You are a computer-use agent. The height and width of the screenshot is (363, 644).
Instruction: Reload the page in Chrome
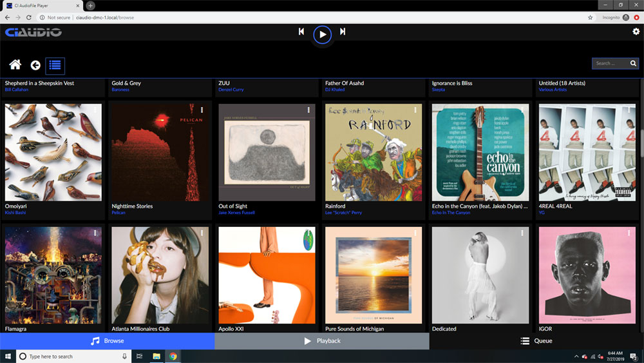coord(29,17)
